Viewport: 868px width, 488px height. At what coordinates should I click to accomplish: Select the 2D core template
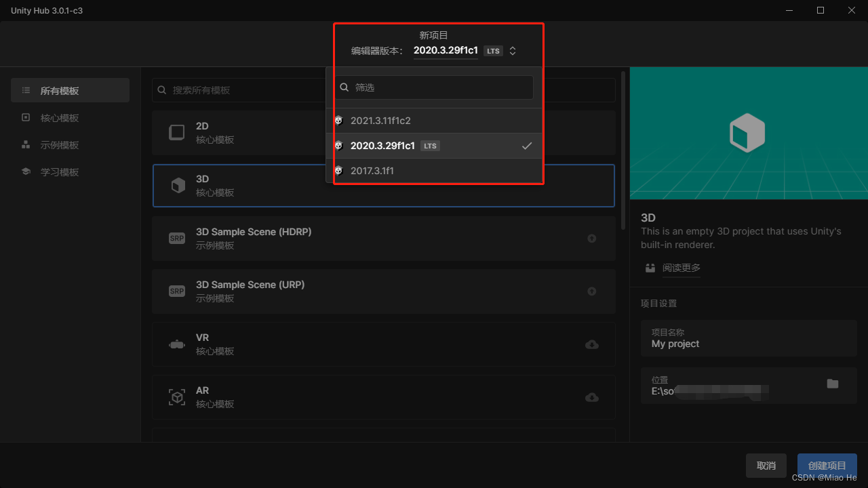(x=384, y=132)
